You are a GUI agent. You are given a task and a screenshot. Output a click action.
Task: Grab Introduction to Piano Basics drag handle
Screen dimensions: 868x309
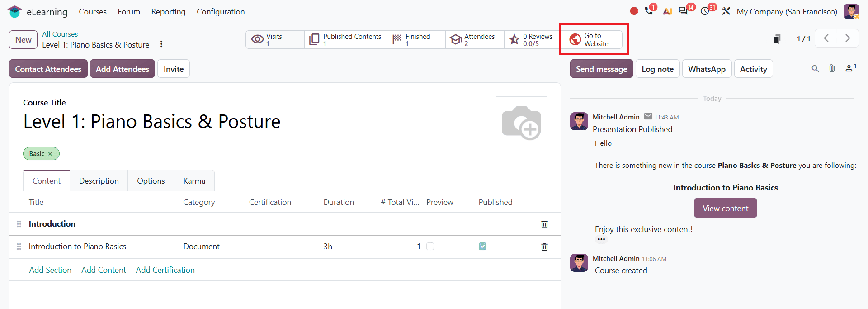[19, 247]
